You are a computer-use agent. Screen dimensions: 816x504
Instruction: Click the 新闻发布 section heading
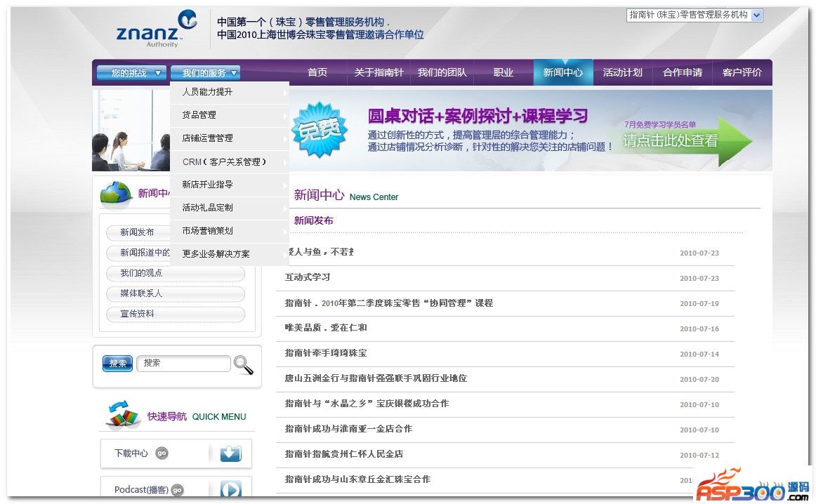[x=313, y=220]
